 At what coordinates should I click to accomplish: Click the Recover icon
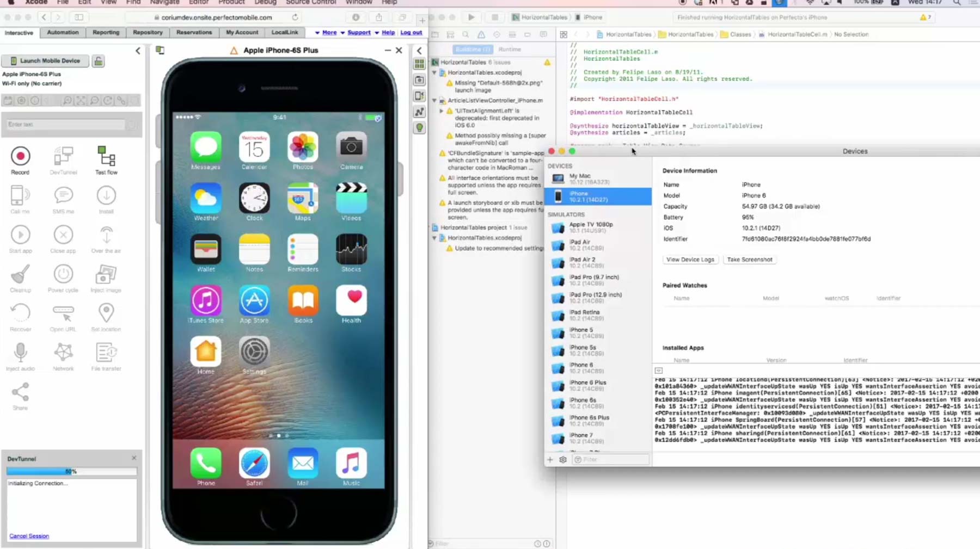coord(20,313)
